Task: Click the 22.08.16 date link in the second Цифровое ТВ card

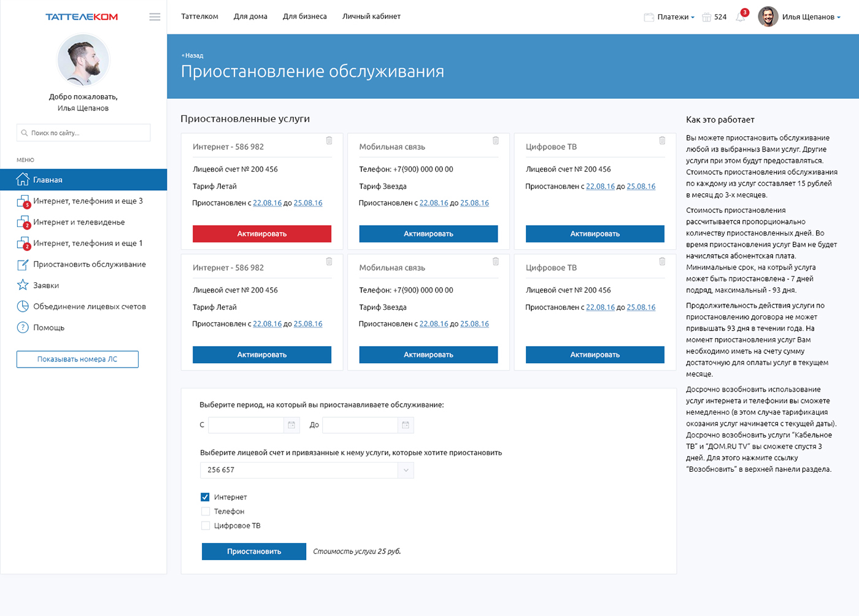Action: coord(600,307)
